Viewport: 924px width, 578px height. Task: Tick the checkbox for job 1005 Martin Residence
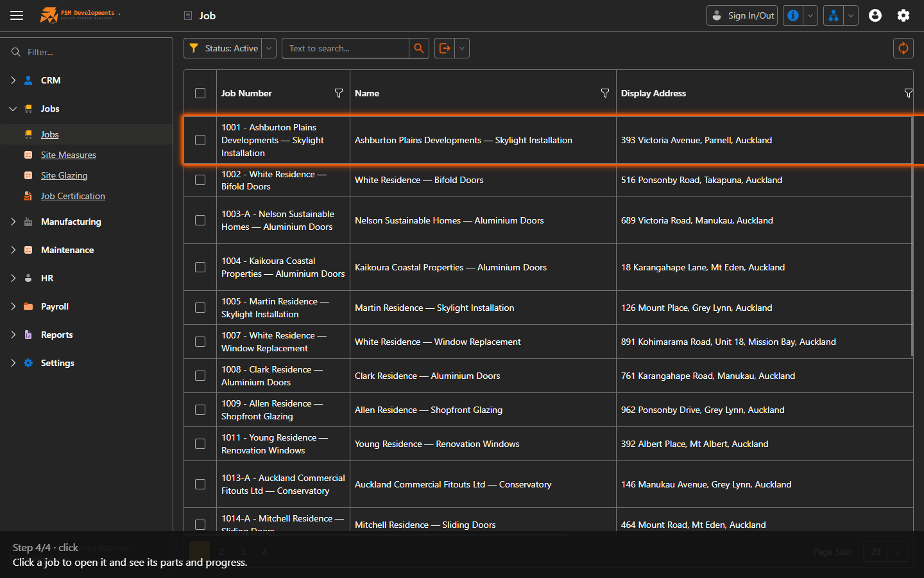pyautogui.click(x=200, y=308)
